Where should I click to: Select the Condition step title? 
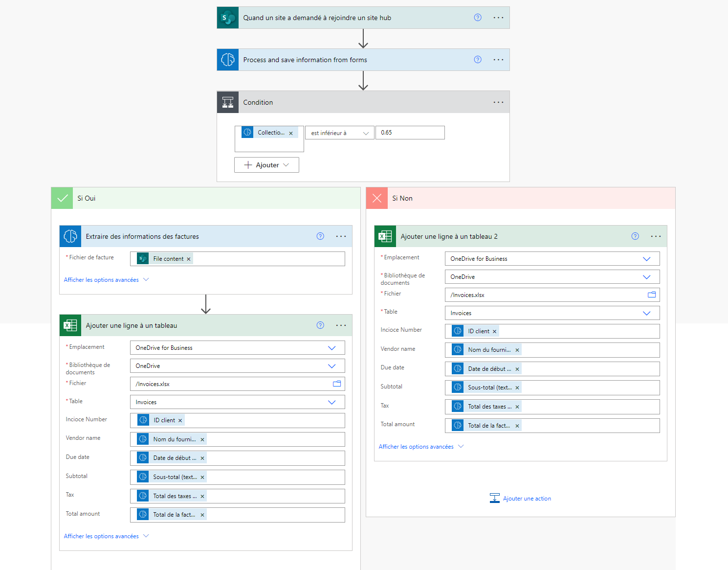pos(258,102)
